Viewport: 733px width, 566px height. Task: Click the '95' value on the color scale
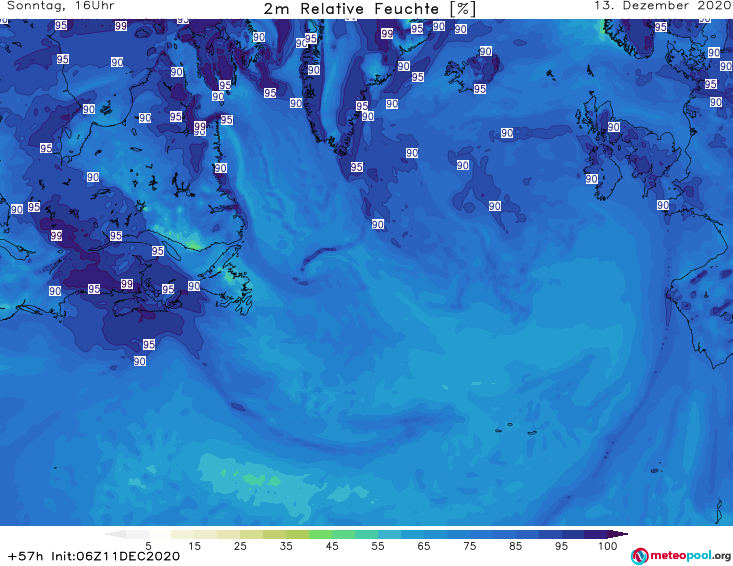[x=561, y=546]
